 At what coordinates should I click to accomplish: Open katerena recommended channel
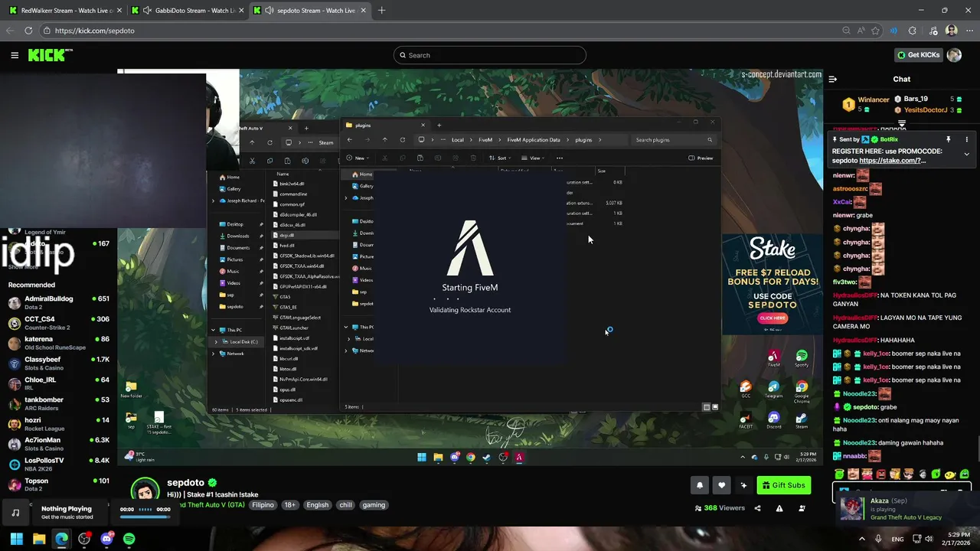[x=58, y=343]
